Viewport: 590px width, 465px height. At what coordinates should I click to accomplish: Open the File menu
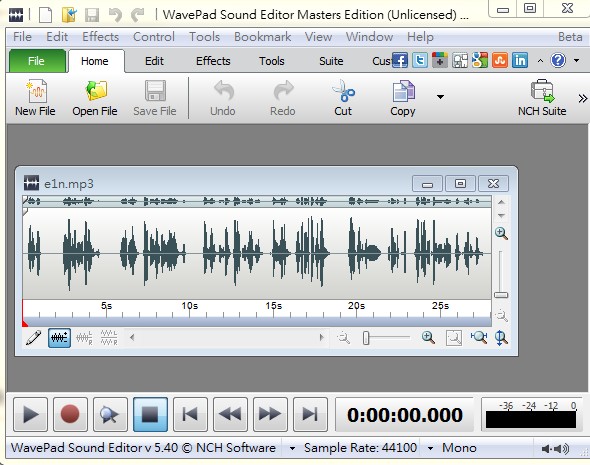(x=22, y=37)
